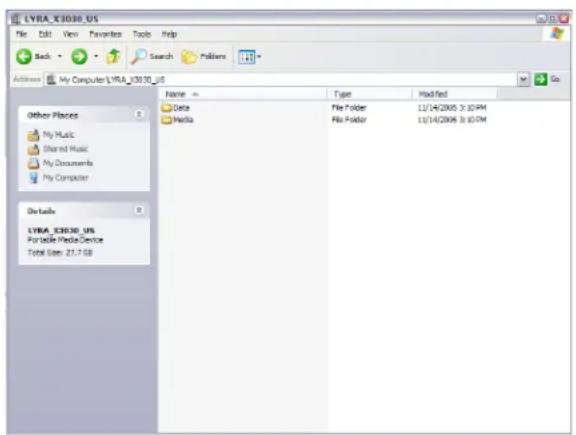This screenshot has width=576, height=435.
Task: Select the Media folder icon
Action: 166,120
